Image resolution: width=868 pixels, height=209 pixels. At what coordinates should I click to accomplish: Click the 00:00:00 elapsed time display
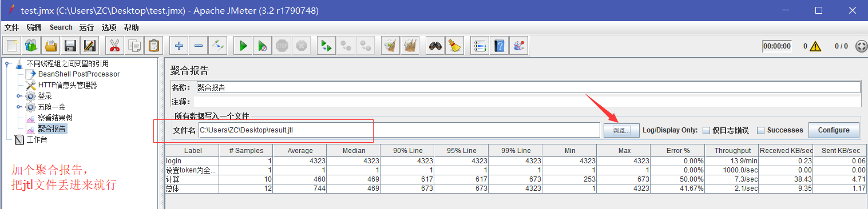(x=777, y=46)
